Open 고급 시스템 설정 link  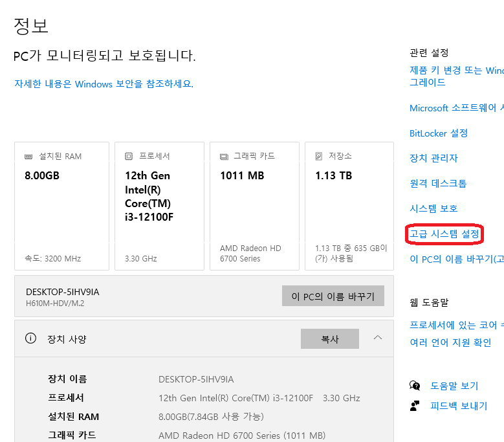444,234
